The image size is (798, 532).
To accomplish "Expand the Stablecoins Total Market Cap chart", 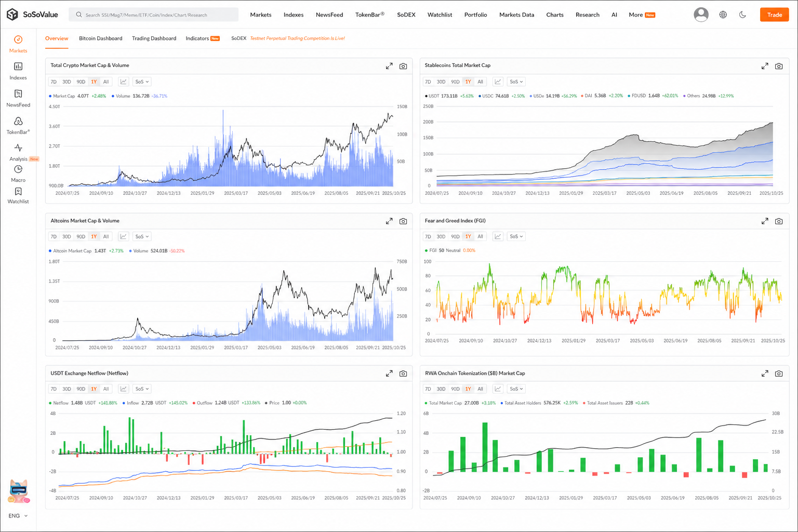I will coord(765,66).
